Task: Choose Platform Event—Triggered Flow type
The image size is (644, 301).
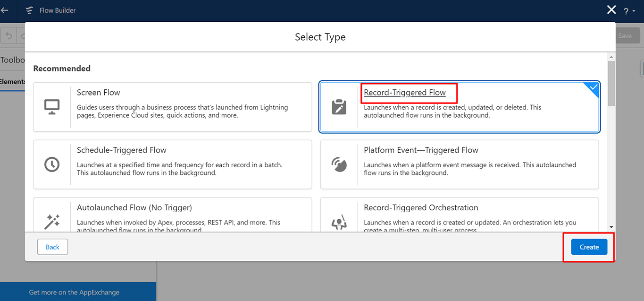Action: click(460, 164)
